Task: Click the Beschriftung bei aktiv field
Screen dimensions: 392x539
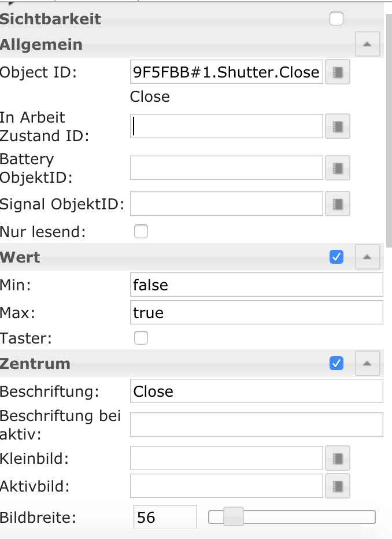Action: pyautogui.click(x=257, y=424)
